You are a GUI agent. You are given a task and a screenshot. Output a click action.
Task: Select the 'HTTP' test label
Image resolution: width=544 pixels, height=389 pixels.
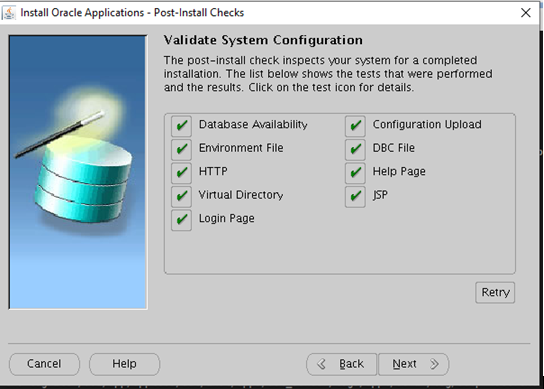click(213, 171)
